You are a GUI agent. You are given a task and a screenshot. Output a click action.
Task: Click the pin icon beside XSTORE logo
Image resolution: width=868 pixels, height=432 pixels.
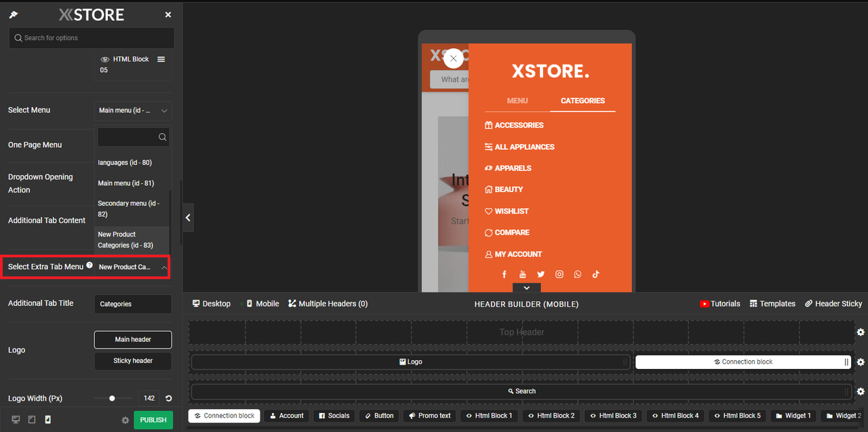tap(14, 15)
